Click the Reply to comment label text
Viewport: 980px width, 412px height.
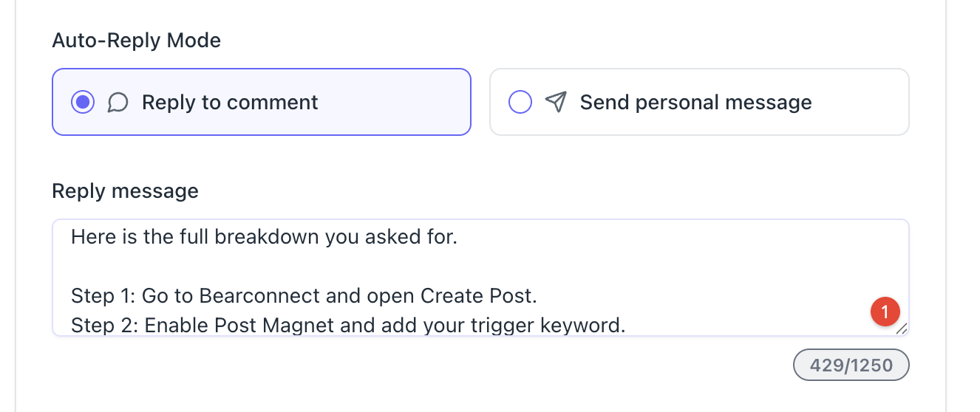click(x=230, y=102)
